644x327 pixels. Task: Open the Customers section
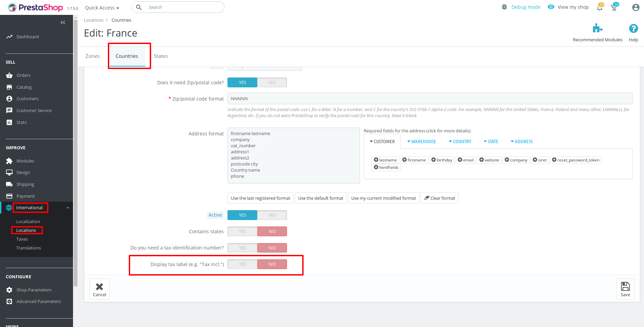(x=28, y=99)
